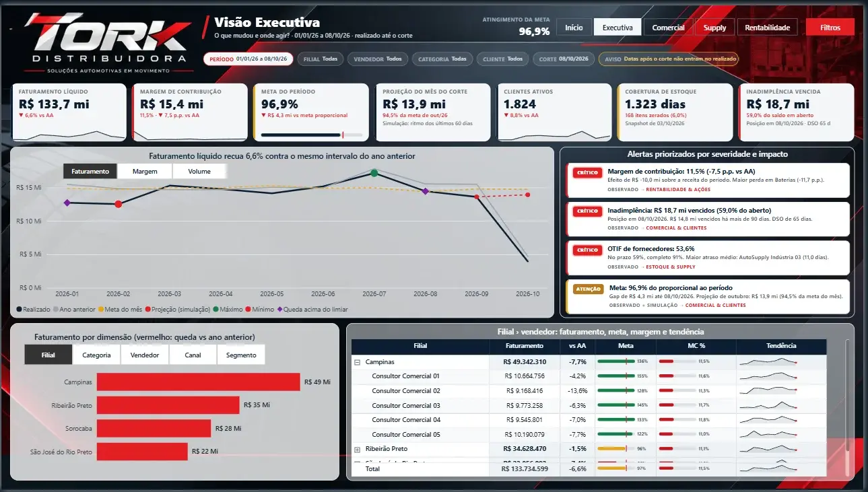868x492 pixels.
Task: Switch the line chart to Volume
Action: click(199, 172)
